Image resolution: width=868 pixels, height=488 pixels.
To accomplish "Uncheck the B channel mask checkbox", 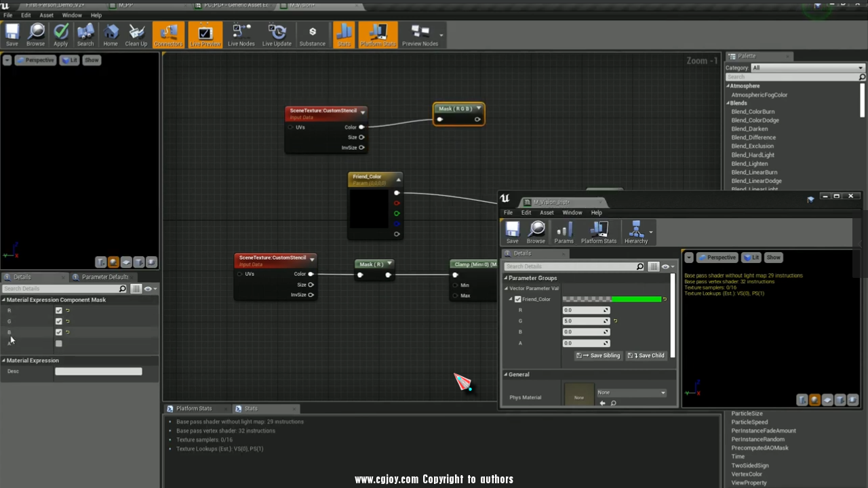I will pos(58,332).
